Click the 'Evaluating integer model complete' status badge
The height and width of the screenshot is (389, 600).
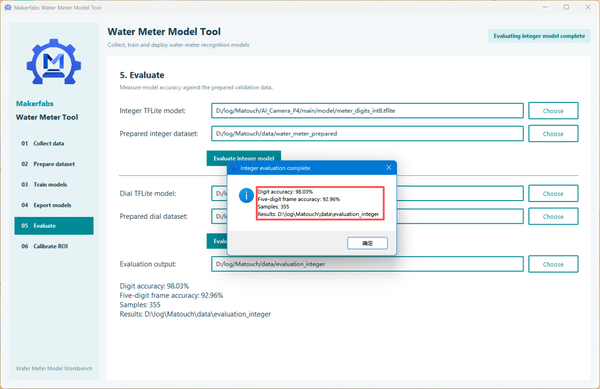click(x=539, y=36)
